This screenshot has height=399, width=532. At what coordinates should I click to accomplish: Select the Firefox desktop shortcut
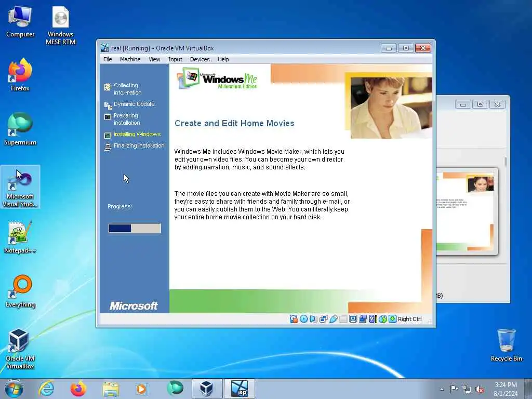point(20,75)
